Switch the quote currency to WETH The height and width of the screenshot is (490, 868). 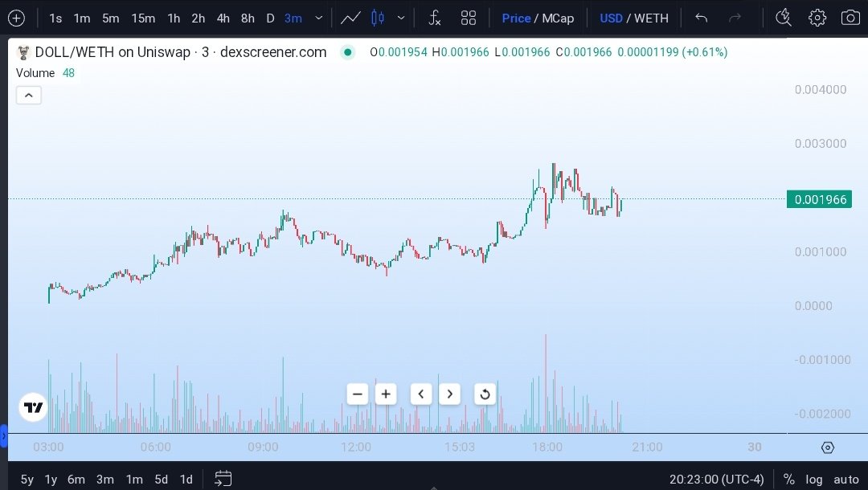coord(651,18)
